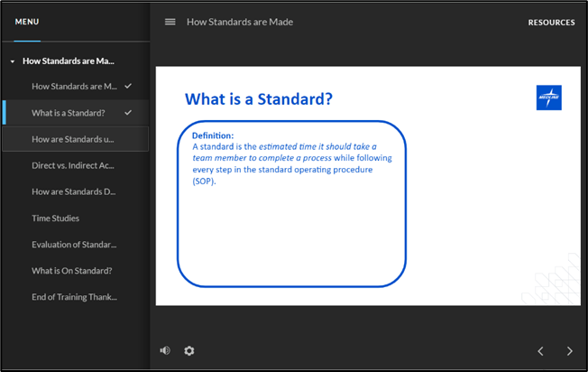
Task: Select the MENU tab
Action: (x=27, y=22)
